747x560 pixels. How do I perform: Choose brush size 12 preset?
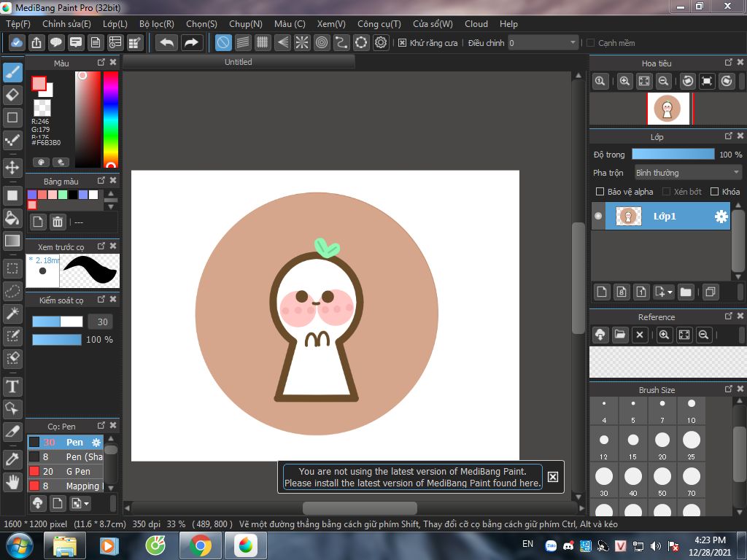tap(604, 444)
